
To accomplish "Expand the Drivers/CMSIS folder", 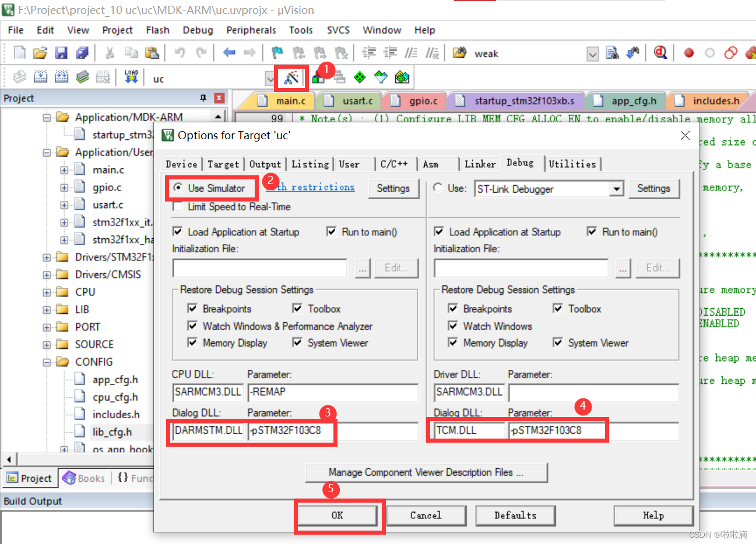I will pyautogui.click(x=47, y=275).
